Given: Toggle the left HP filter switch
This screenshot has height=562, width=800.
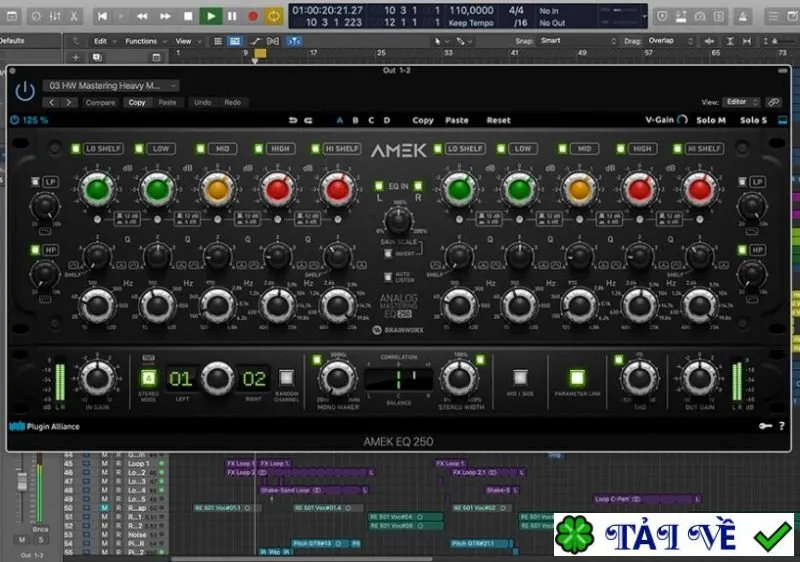Looking at the screenshot, I should (x=35, y=250).
